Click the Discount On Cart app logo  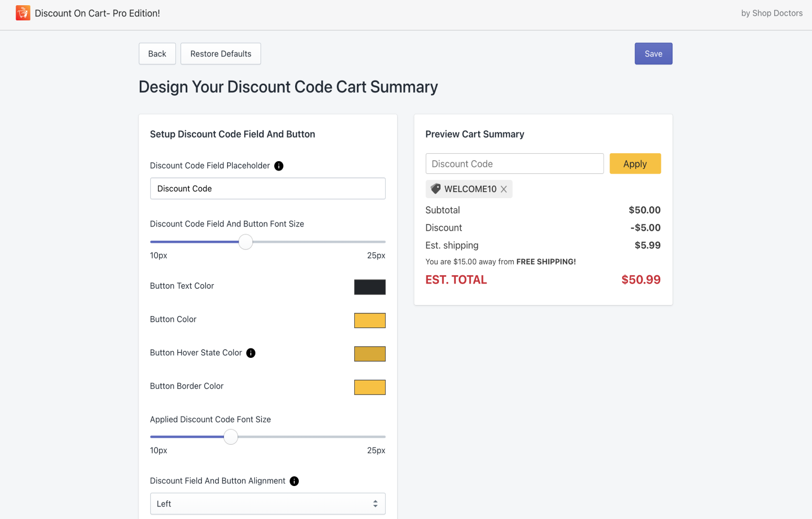[23, 13]
